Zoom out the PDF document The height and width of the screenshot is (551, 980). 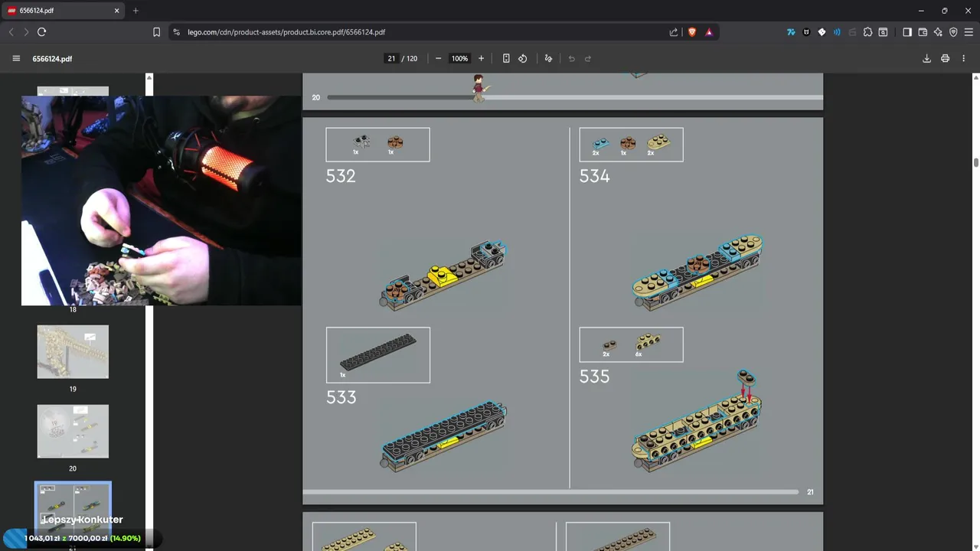pyautogui.click(x=438, y=59)
